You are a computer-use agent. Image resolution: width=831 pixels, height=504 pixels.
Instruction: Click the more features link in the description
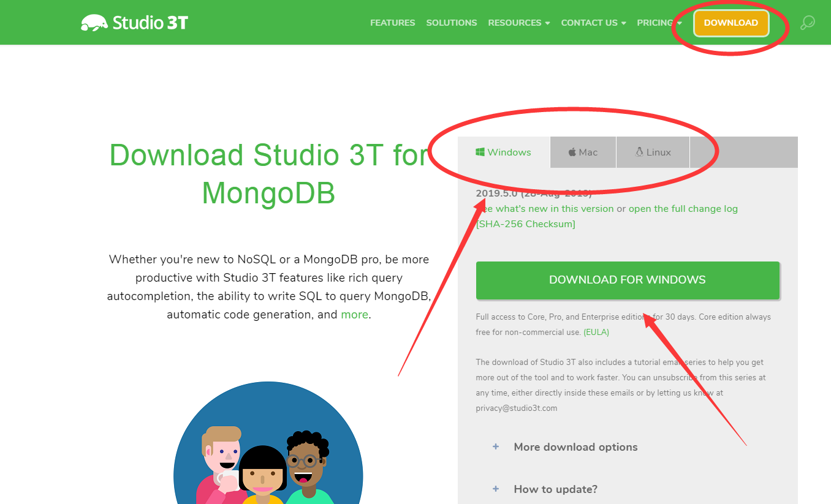pos(354,314)
